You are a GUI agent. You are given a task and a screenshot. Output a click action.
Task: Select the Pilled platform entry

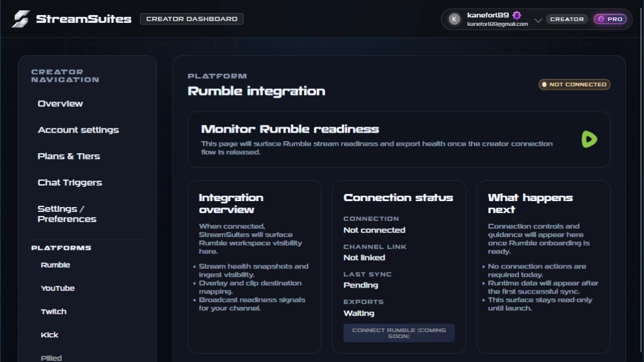coord(51,358)
